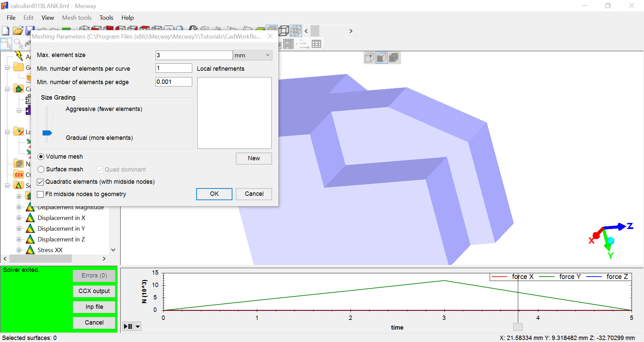
Task: Open the View menu
Action: pyautogui.click(x=48, y=18)
